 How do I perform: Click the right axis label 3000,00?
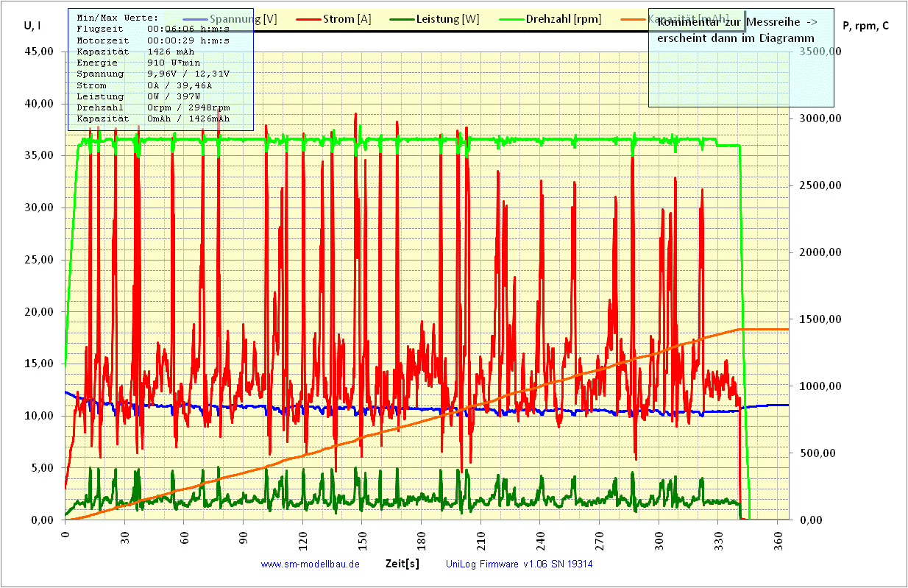(x=820, y=118)
